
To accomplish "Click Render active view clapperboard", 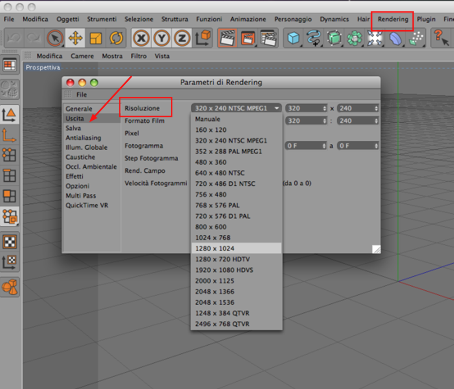I will tap(227, 38).
